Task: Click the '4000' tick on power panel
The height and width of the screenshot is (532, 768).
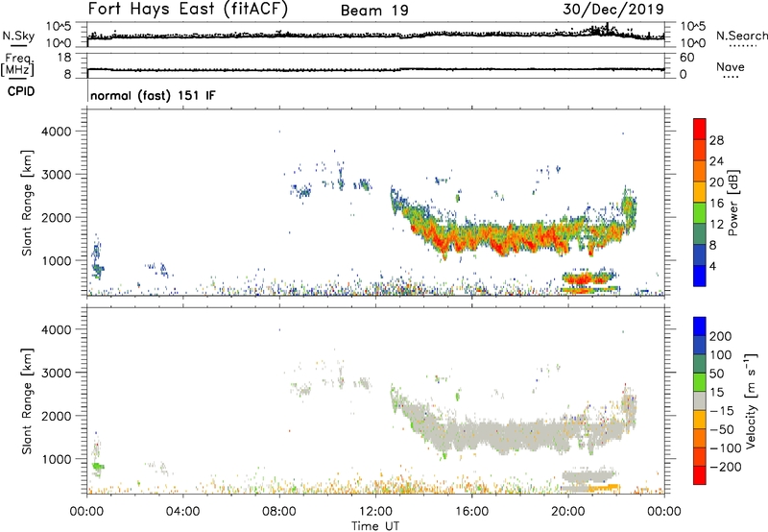Action: click(57, 132)
